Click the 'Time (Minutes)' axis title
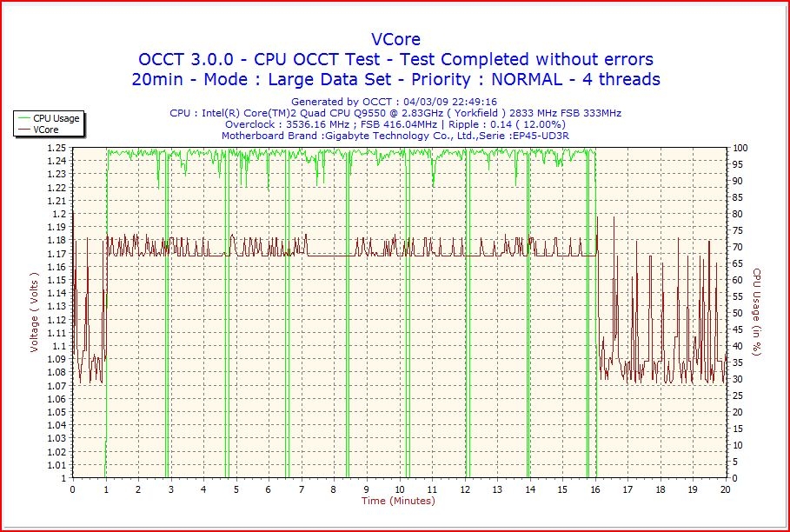This screenshot has height=532, width=790. pos(398,501)
